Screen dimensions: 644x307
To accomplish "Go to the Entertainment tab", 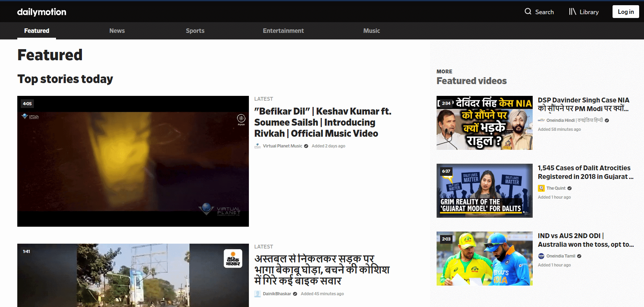I will tap(283, 31).
